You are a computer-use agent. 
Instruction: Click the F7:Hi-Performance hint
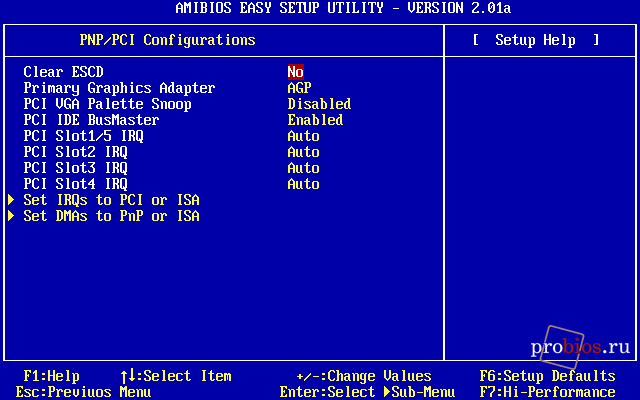tap(547, 392)
